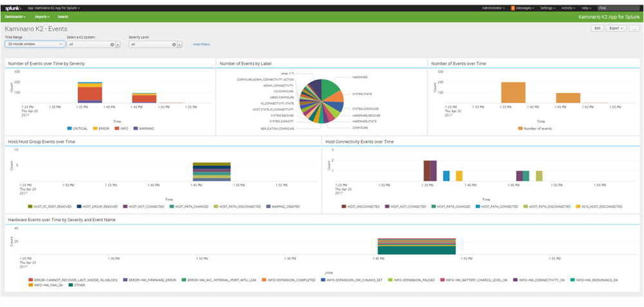Toggle the ERROR legend entry in severity chart
The height and width of the screenshot is (307, 644).
click(x=101, y=128)
